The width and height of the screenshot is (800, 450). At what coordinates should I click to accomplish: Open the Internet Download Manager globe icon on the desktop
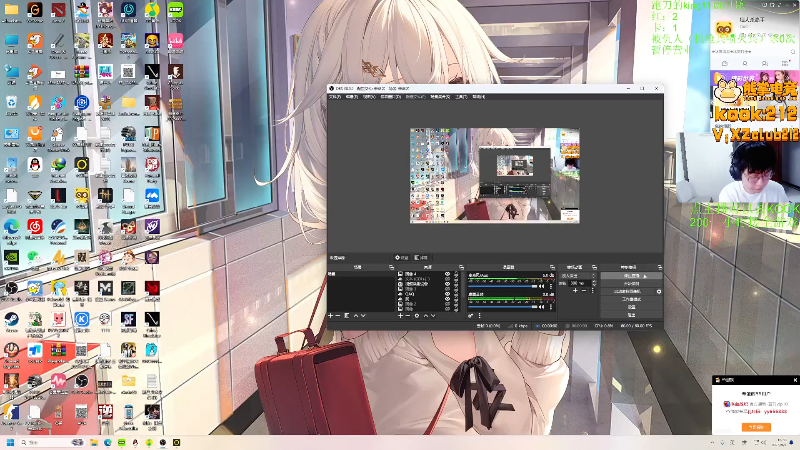(59, 164)
